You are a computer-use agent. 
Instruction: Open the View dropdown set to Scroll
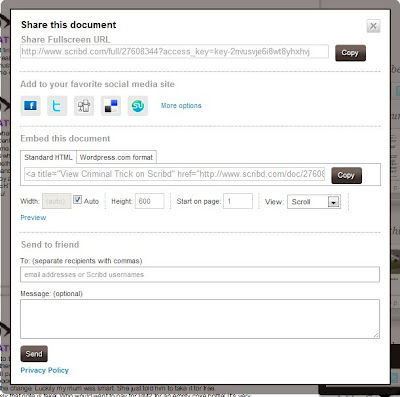314,202
